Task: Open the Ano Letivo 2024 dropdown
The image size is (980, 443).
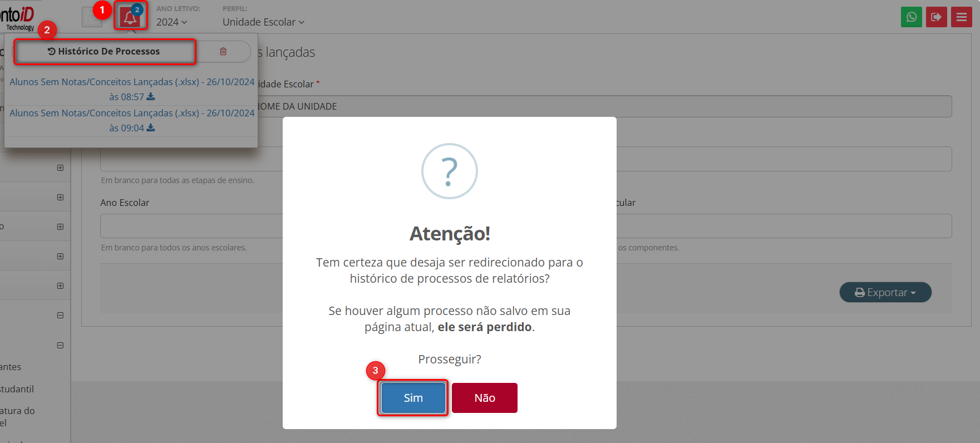Action: point(171,22)
